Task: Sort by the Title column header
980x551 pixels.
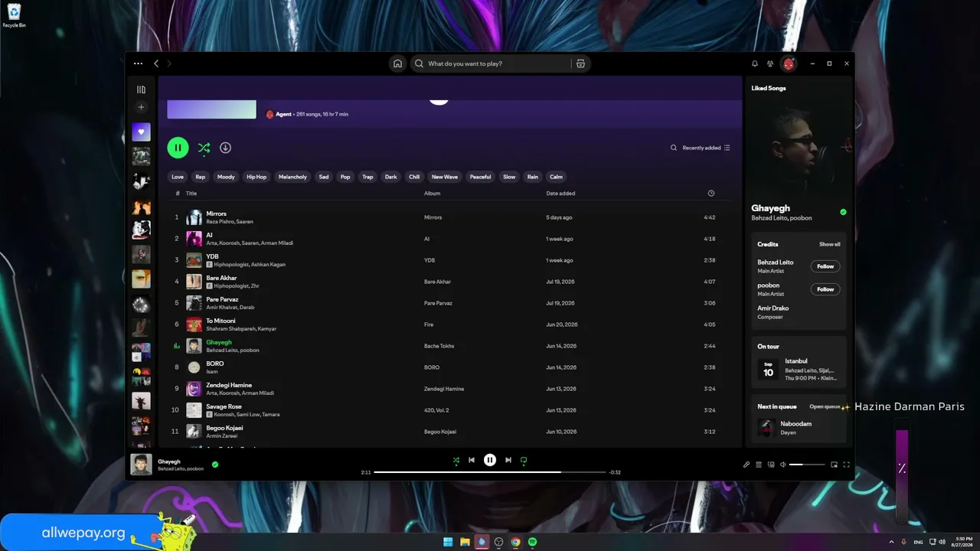Action: click(191, 194)
